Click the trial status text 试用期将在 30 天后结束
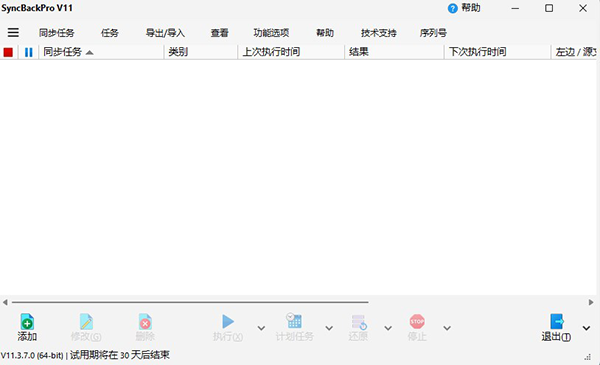The image size is (600, 365). tap(120, 355)
